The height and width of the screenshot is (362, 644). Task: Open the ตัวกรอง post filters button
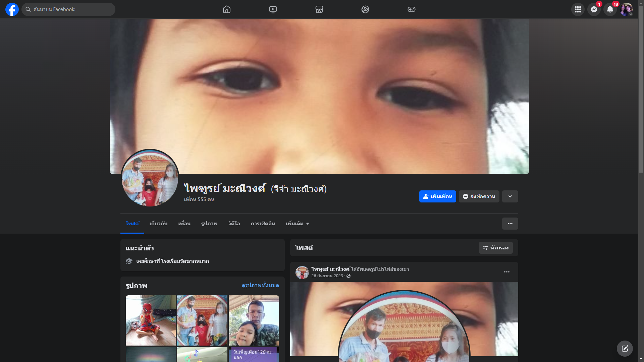click(496, 248)
